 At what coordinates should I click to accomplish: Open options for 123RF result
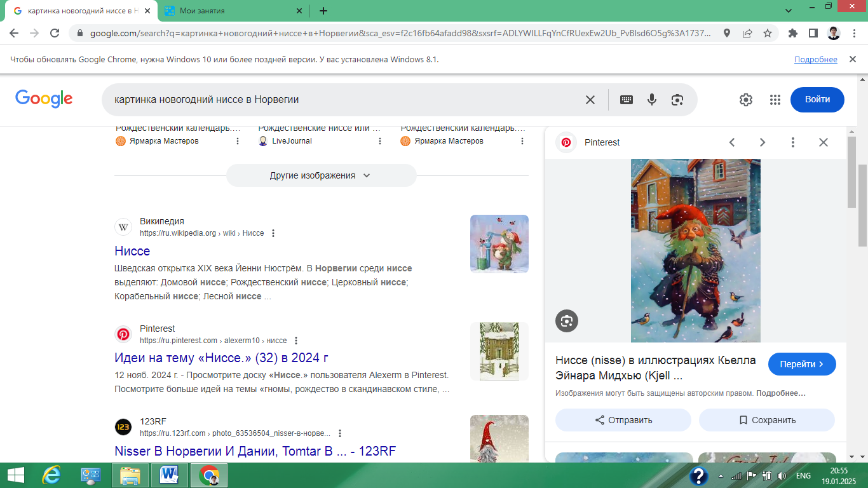pyautogui.click(x=340, y=433)
